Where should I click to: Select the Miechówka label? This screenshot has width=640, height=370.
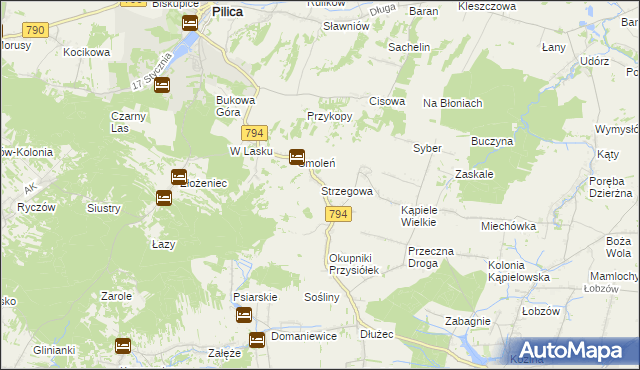point(509,226)
